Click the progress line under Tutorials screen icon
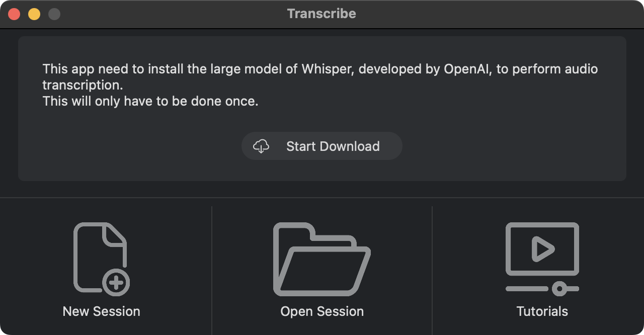This screenshot has width=644, height=335. pyautogui.click(x=526, y=289)
